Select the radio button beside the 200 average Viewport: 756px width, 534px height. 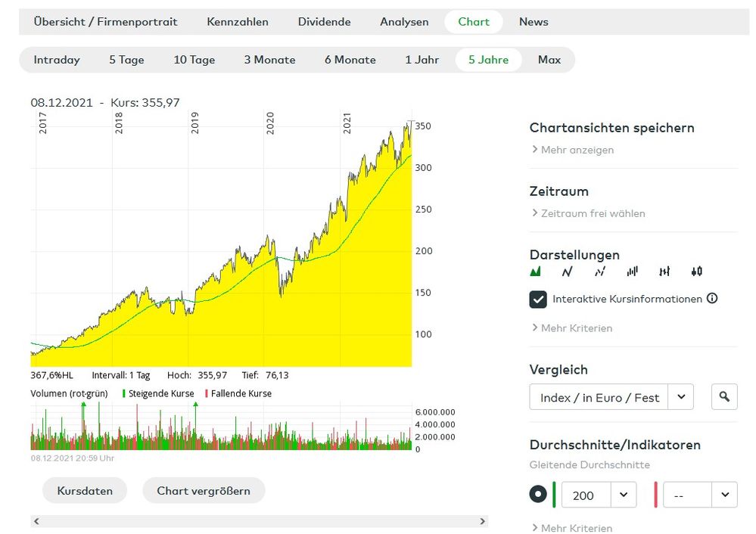(538, 495)
